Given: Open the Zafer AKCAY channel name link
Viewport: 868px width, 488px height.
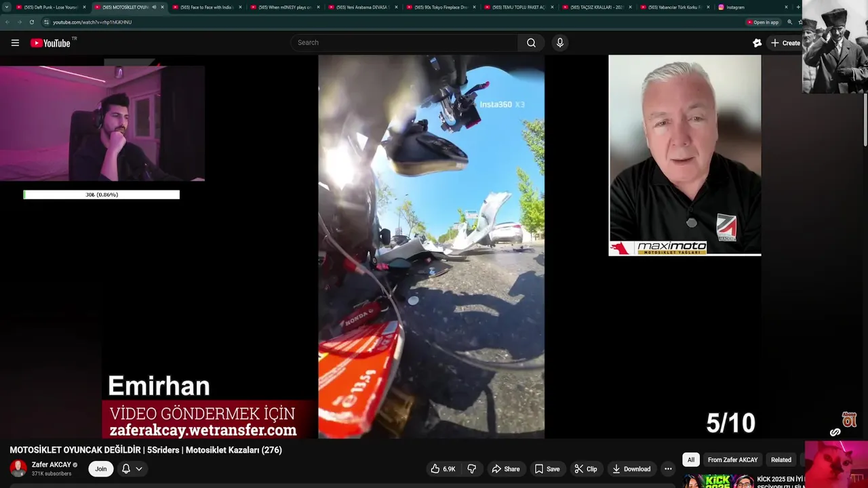Looking at the screenshot, I should tap(51, 465).
